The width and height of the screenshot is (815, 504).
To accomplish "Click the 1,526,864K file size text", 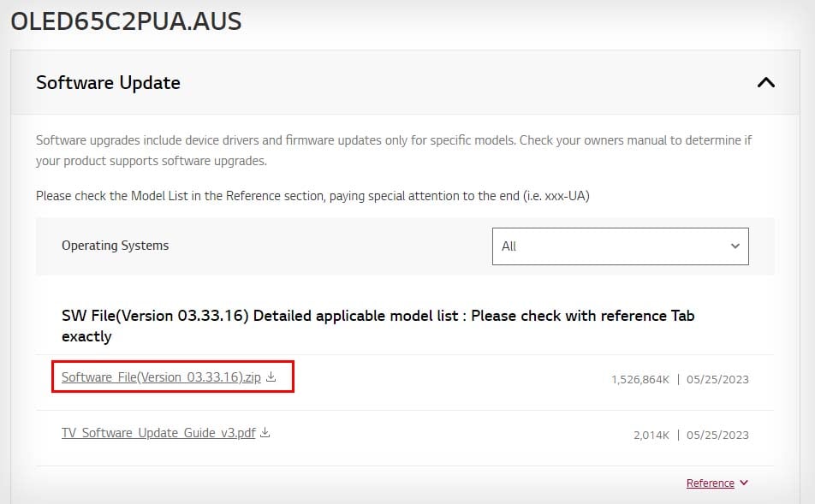I will coord(640,379).
